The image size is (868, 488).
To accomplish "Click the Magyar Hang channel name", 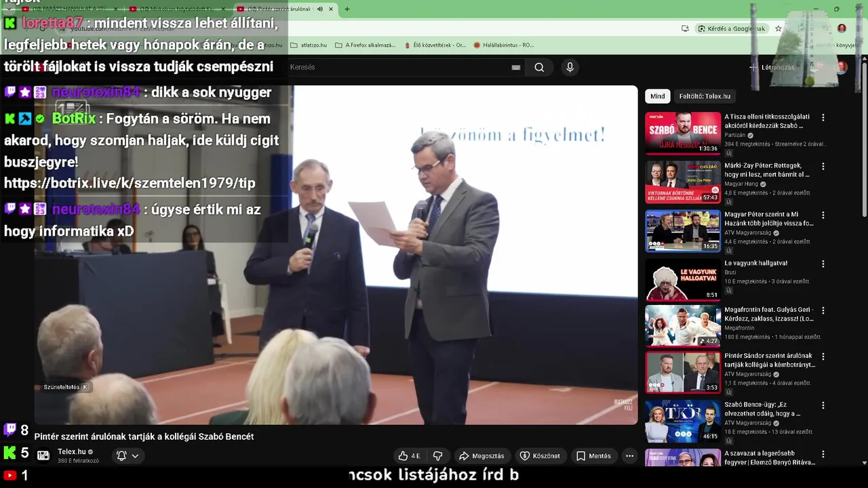I will click(x=741, y=184).
